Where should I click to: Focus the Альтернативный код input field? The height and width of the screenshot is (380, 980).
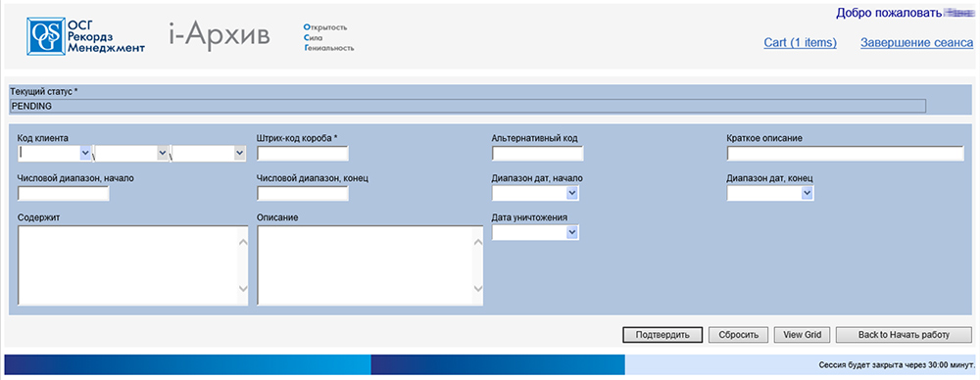coord(537,154)
